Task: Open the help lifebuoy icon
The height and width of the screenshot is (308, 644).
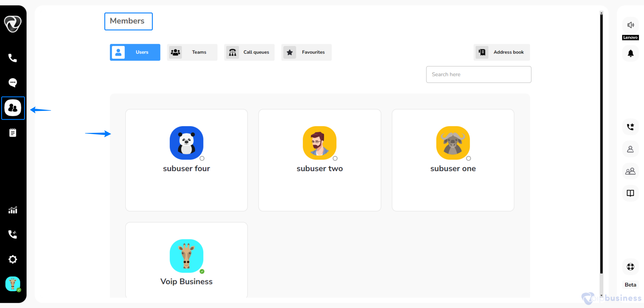Action: pyautogui.click(x=630, y=267)
